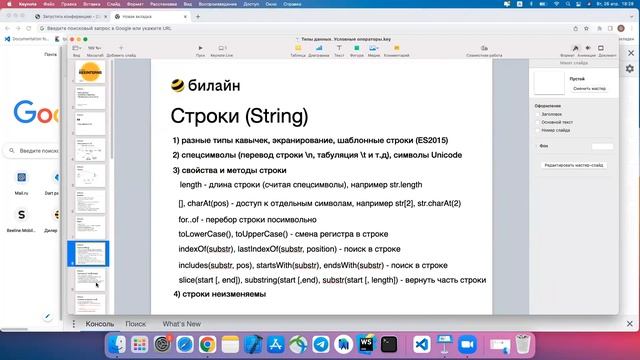Open WebStorm from the Dock

click(366, 344)
